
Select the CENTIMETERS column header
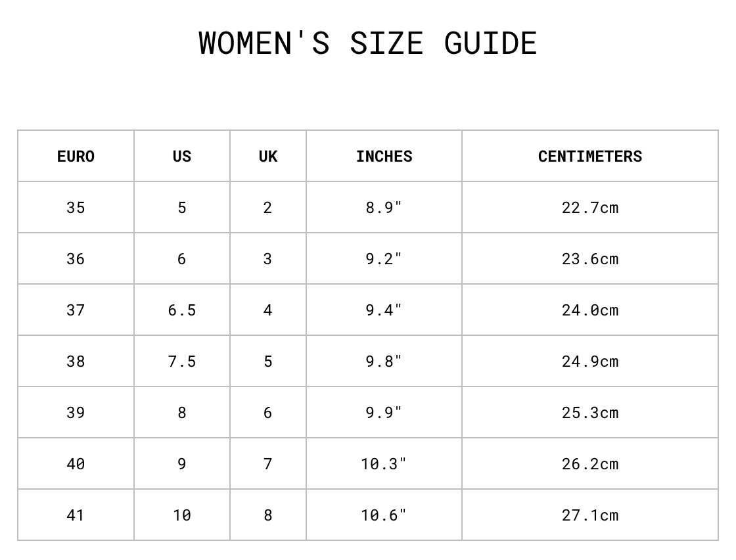point(589,156)
